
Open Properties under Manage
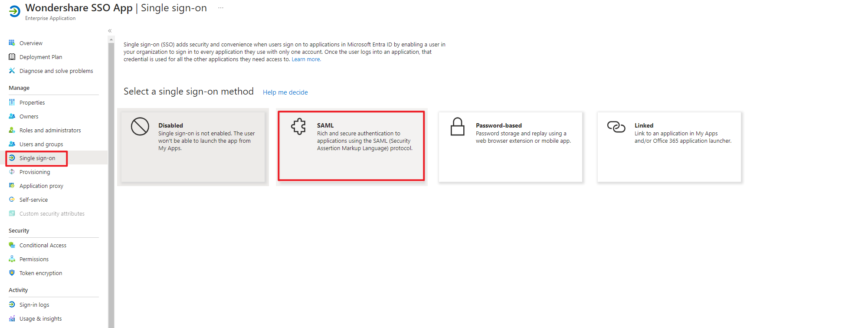point(32,102)
